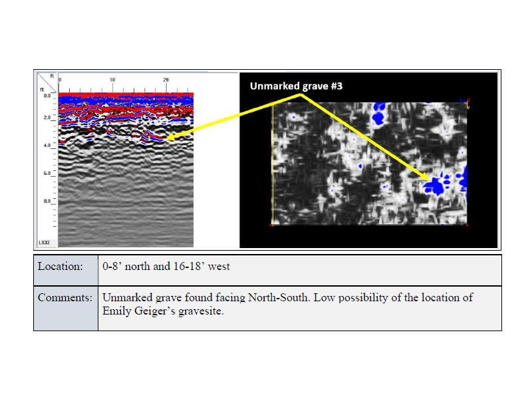532x399 pixels.
Task: Click the 10 distance axis label
Action: pos(112,80)
